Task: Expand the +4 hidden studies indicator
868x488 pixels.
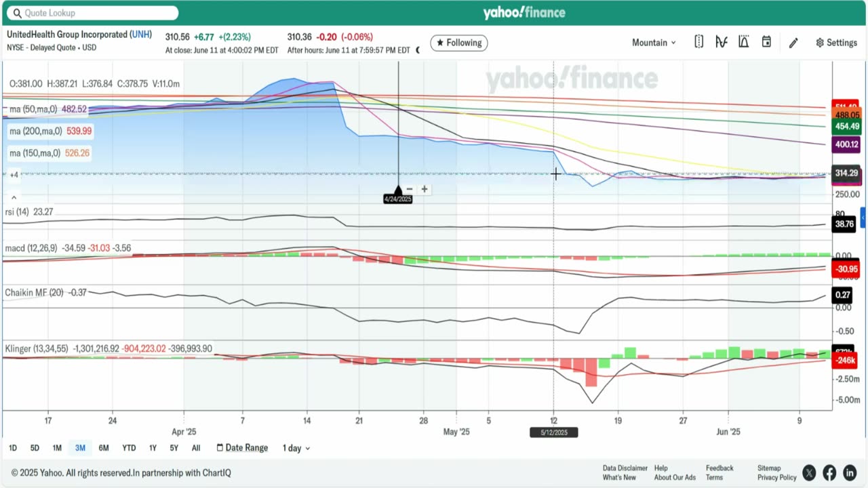Action: pos(14,175)
